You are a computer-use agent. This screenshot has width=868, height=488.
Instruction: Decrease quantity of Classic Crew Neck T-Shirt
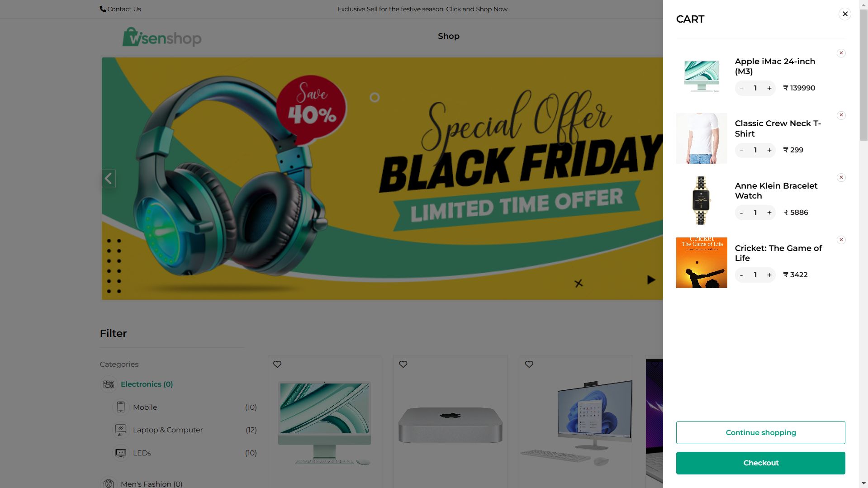click(741, 150)
